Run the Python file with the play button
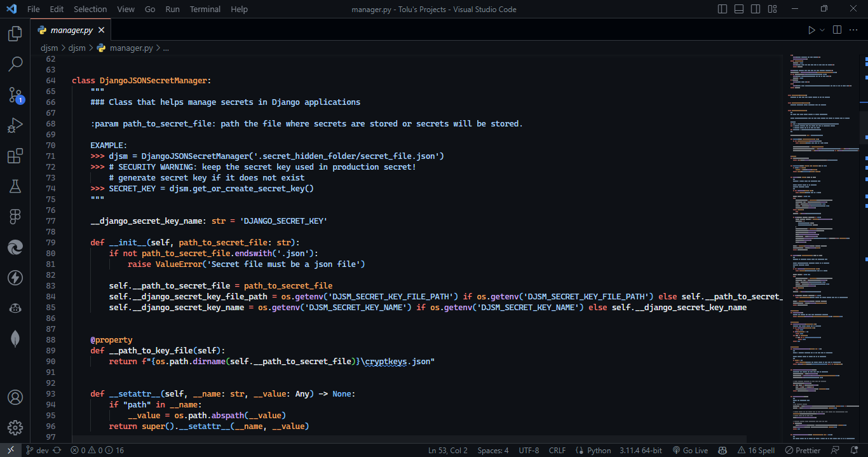The image size is (868, 457). 811,30
